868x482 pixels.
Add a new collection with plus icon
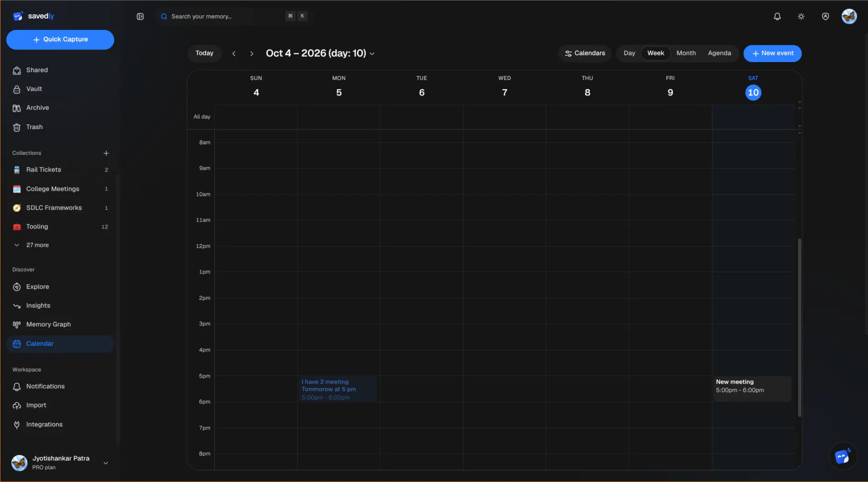[x=106, y=153]
